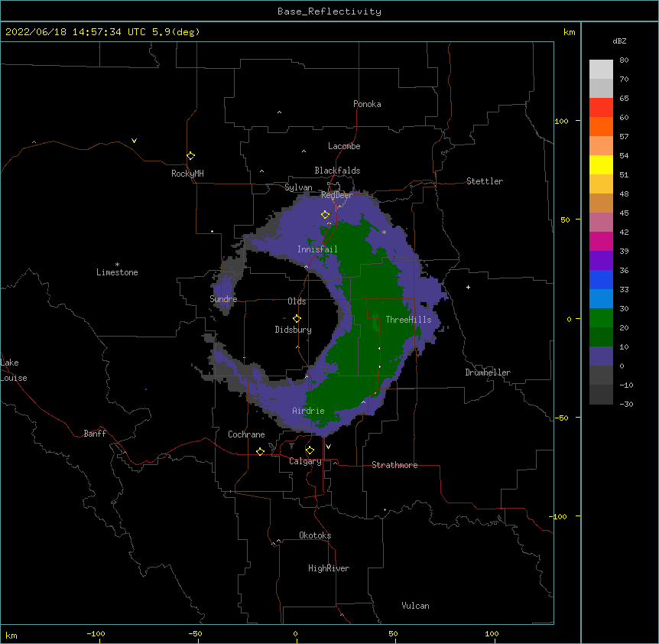Click the Sundre city label
The height and width of the screenshot is (644, 659).
click(x=223, y=299)
